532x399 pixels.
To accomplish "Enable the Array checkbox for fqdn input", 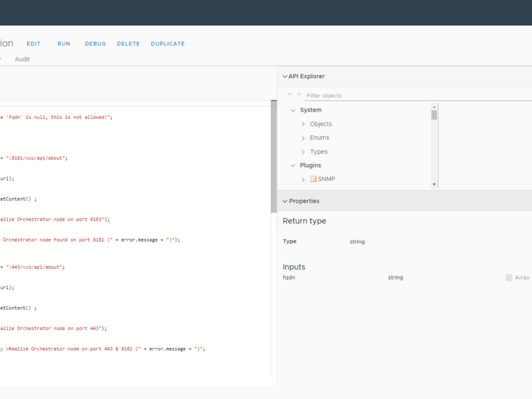I will (508, 277).
